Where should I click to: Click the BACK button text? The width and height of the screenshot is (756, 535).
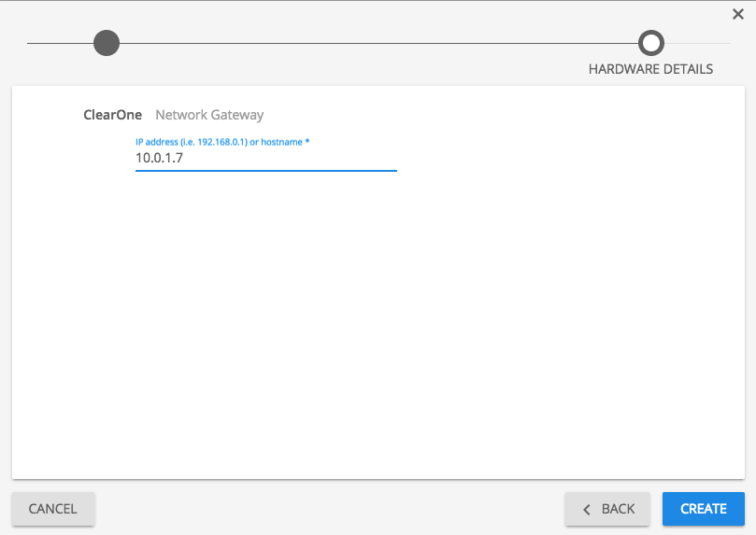click(618, 509)
